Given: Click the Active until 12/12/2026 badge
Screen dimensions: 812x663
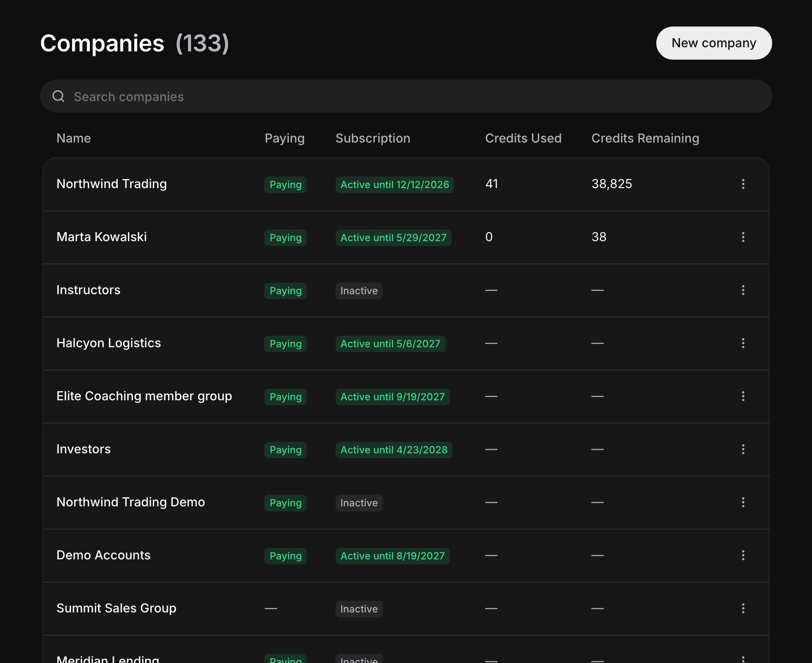Looking at the screenshot, I should pyautogui.click(x=394, y=185).
